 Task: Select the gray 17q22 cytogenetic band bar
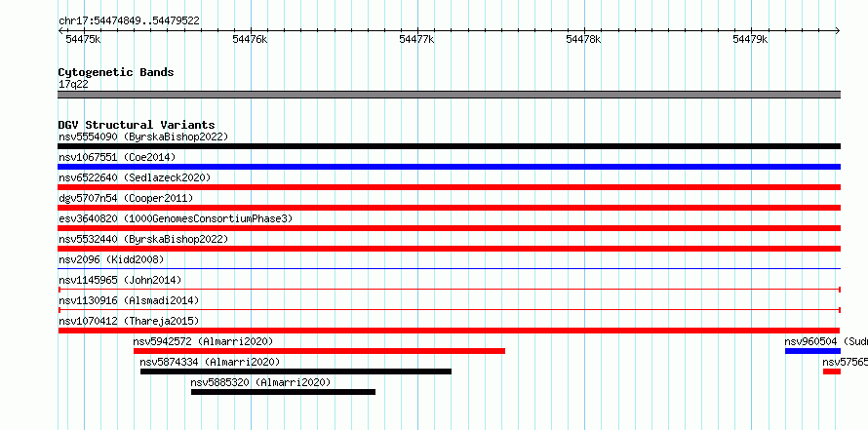(449, 95)
